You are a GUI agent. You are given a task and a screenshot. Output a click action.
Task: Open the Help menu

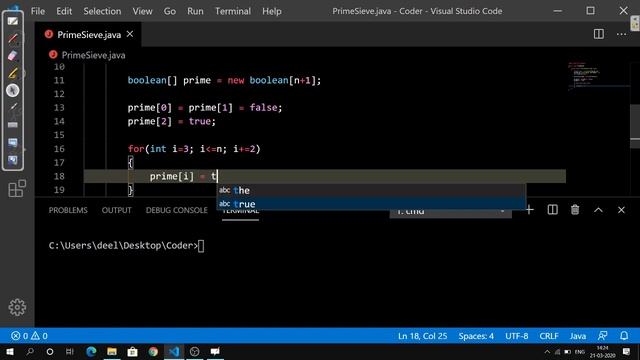pyautogui.click(x=272, y=11)
